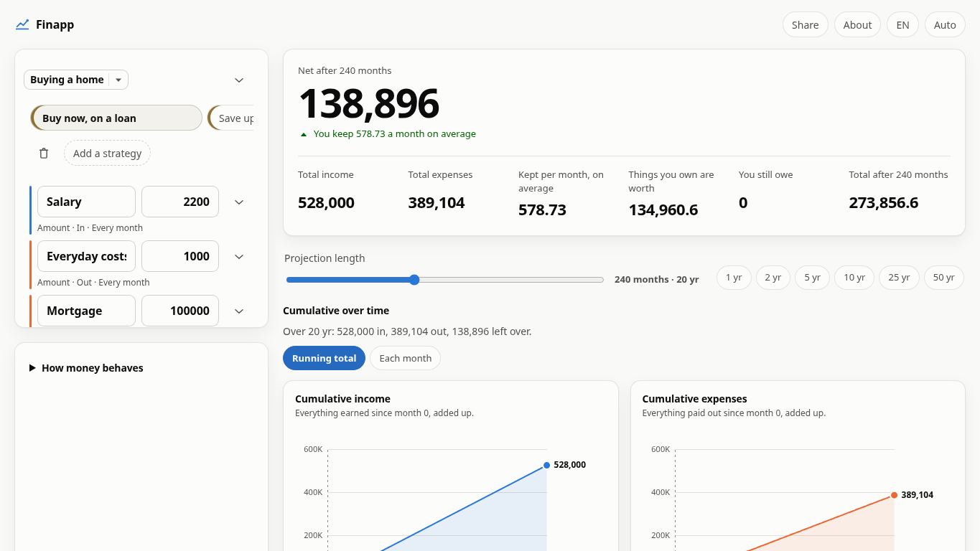Viewport: 980px width, 551px height.
Task: Click the You keep 578.73 a month text
Action: 394,133
